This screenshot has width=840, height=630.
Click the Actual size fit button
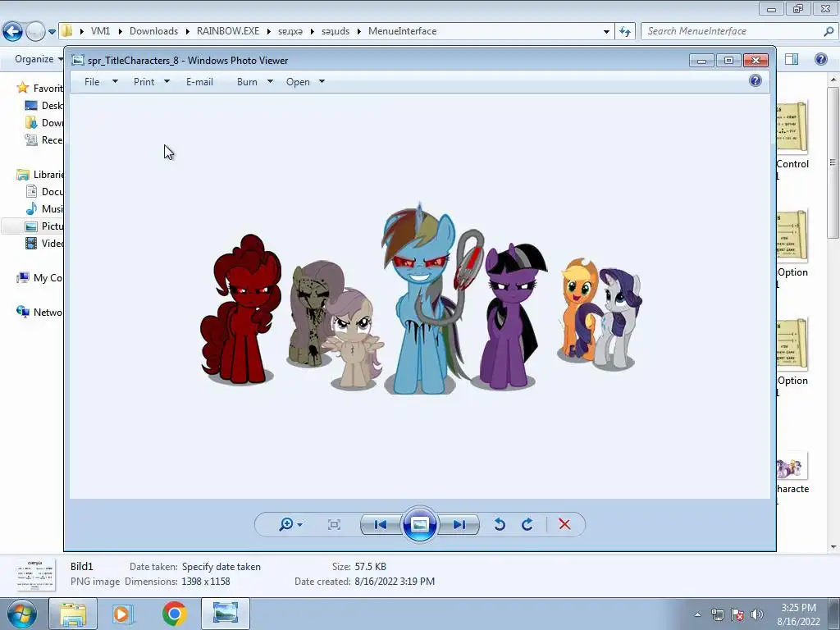point(334,524)
